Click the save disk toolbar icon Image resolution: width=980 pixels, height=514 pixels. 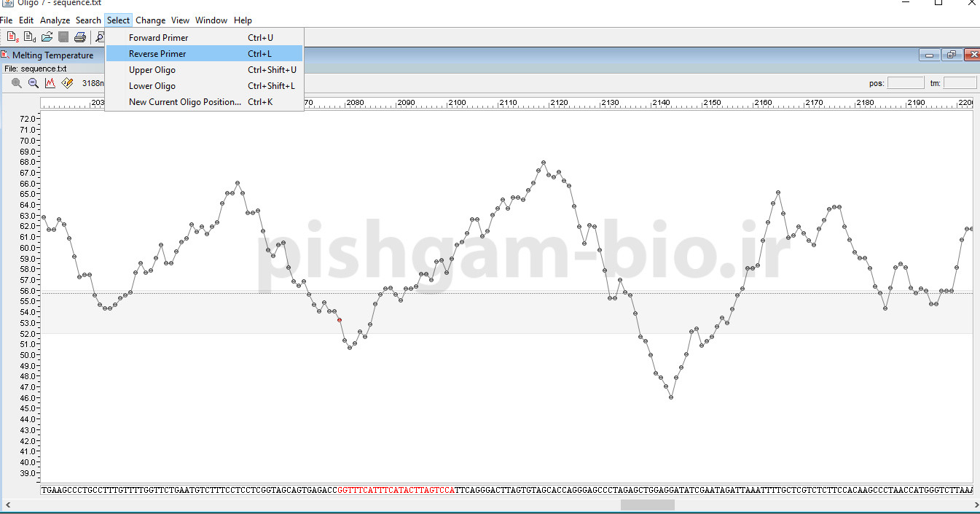pyautogui.click(x=63, y=37)
